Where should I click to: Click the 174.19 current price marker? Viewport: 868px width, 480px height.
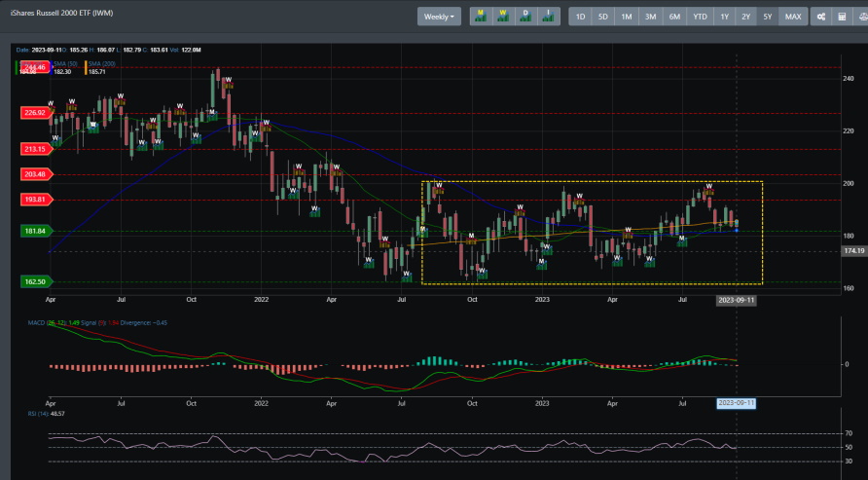pos(854,251)
